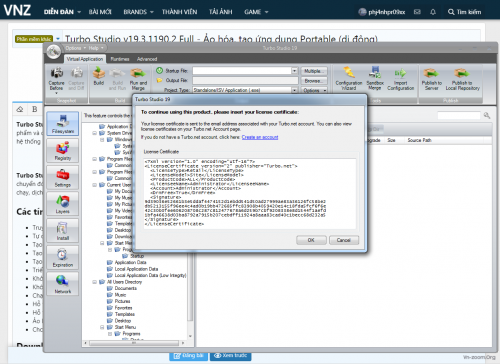The height and width of the screenshot is (364, 500).
Task: Open the Network panel
Action: pos(63,284)
